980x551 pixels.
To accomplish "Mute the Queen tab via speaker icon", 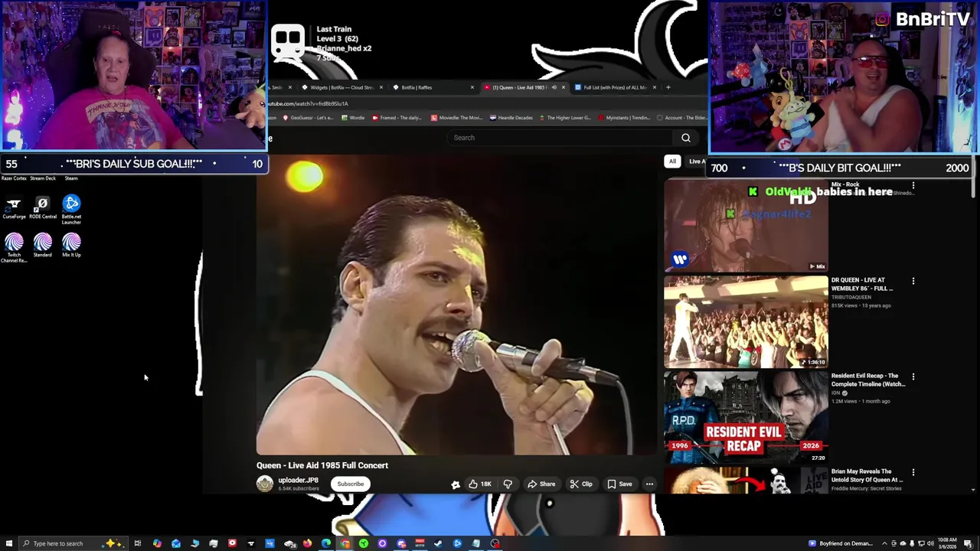I will 554,87.
